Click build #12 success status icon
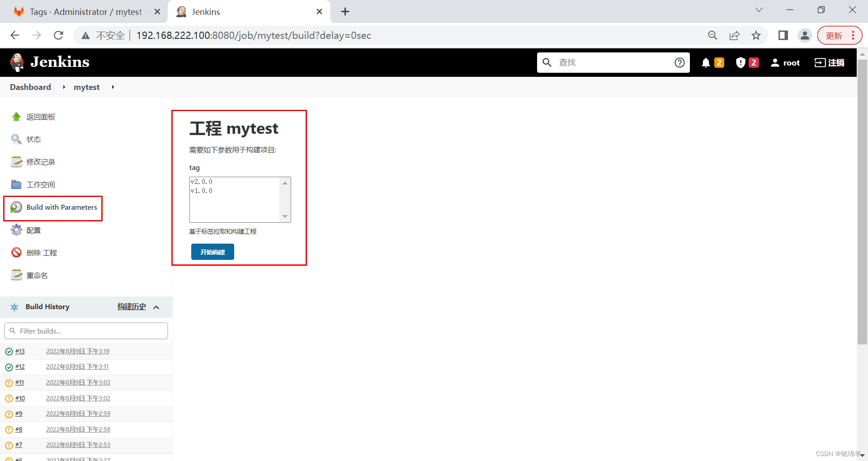The width and height of the screenshot is (868, 461). (9, 367)
